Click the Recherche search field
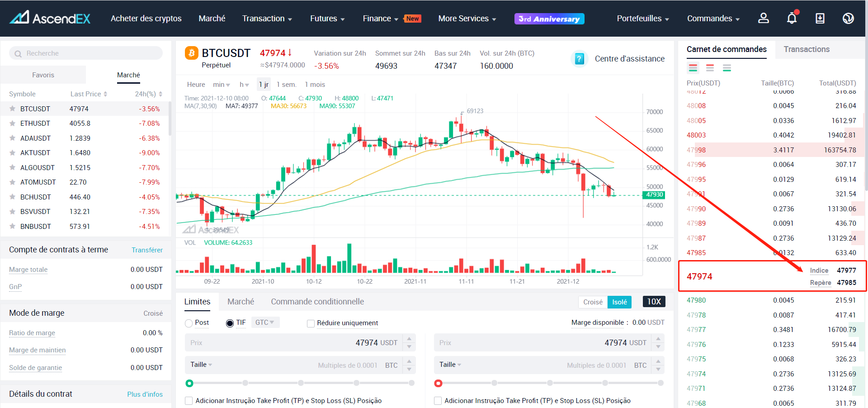Screen dimensions: 868x408 pos(86,53)
